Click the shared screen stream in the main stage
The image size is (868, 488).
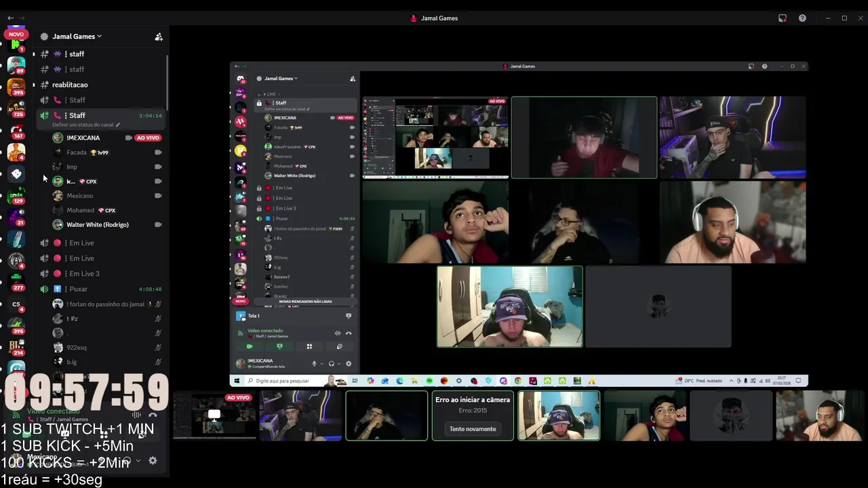pos(519,225)
